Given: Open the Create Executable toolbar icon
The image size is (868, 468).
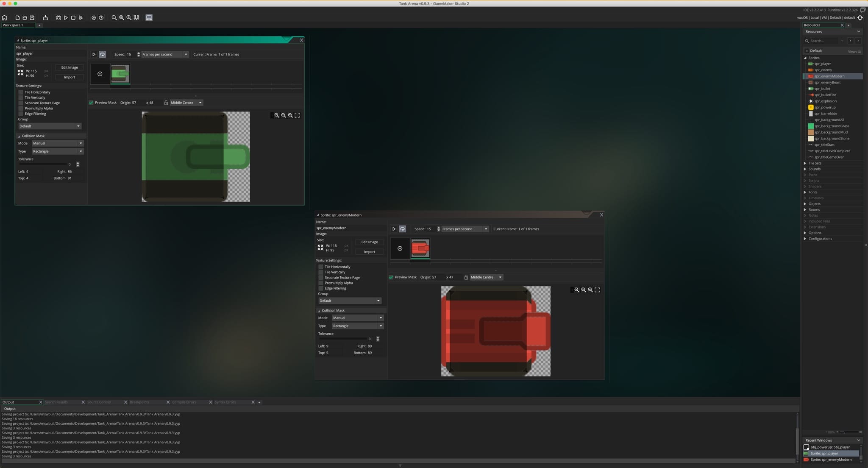Looking at the screenshot, I should (x=45, y=18).
